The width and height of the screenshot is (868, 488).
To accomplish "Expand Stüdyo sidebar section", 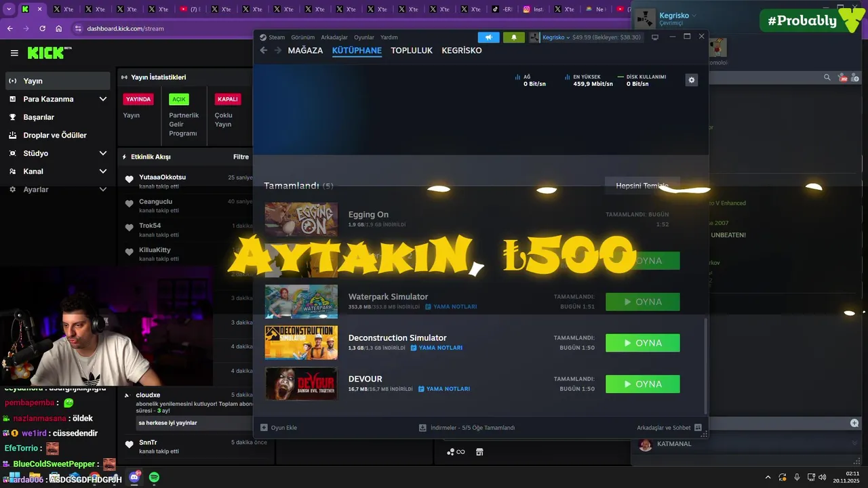I will (103, 153).
